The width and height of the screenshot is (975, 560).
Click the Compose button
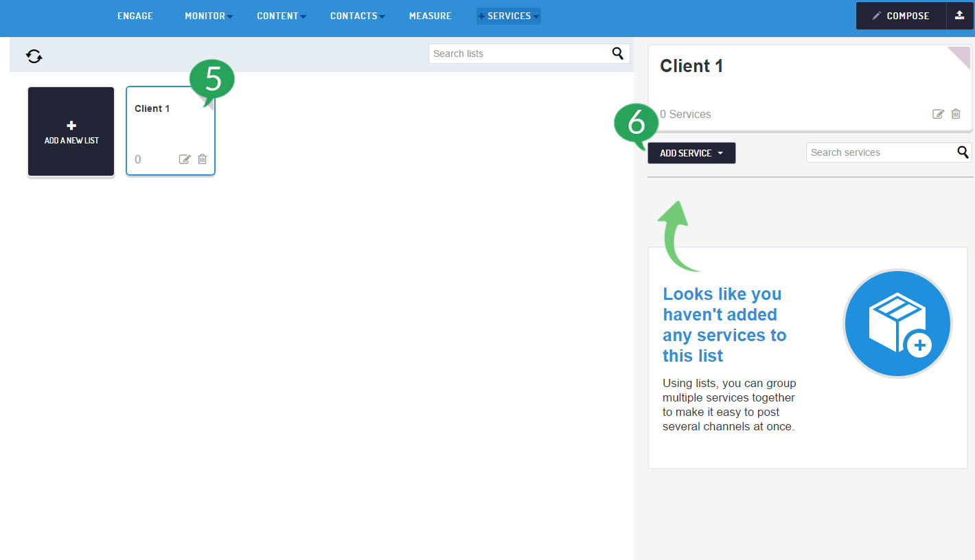tap(901, 16)
